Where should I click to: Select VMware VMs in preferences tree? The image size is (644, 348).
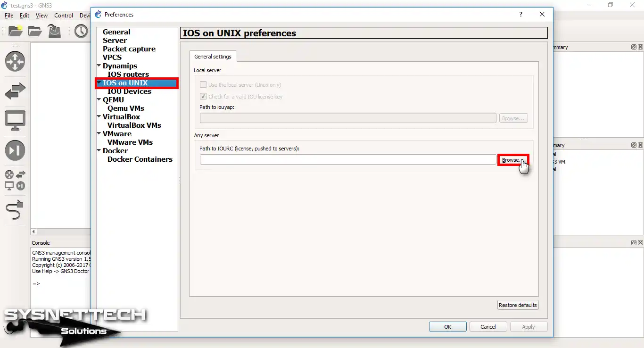tap(130, 142)
